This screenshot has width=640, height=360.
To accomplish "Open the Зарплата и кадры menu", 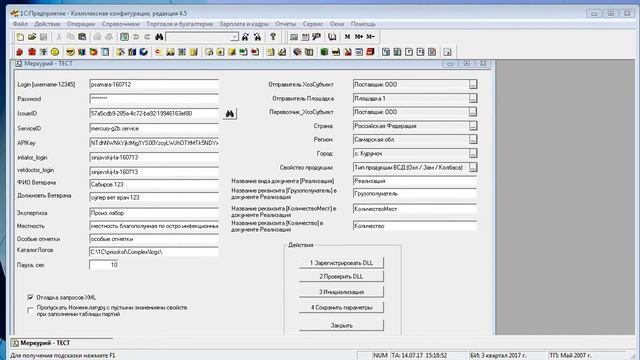I will point(244,24).
